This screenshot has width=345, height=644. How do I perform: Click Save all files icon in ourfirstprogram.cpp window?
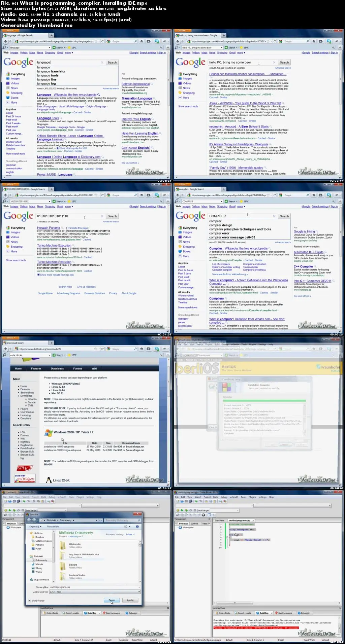[191, 501]
